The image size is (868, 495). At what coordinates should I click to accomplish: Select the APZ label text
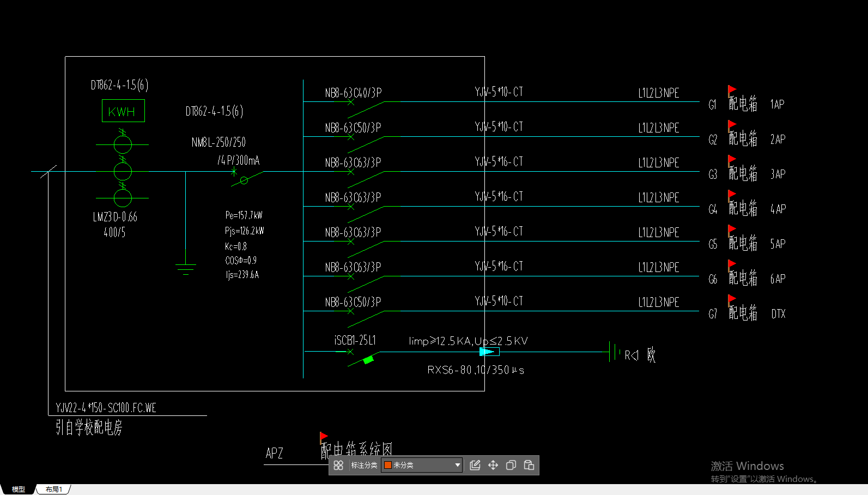coord(274,453)
